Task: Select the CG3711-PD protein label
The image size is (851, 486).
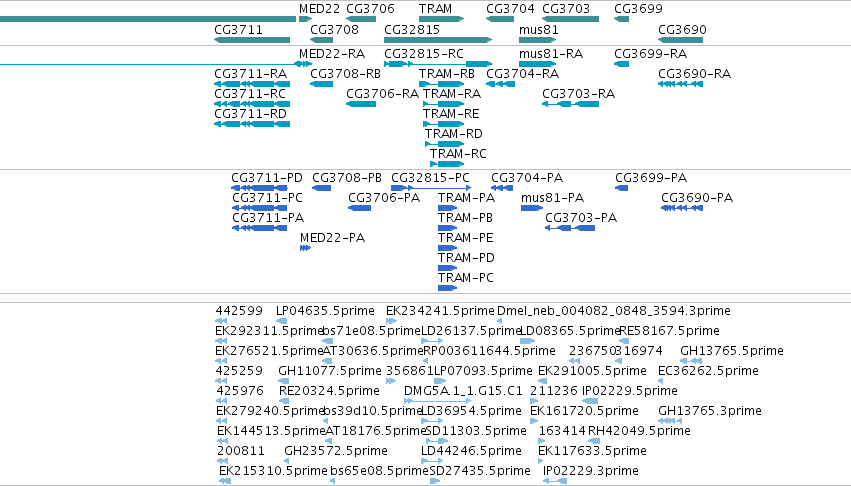Action: (x=266, y=178)
